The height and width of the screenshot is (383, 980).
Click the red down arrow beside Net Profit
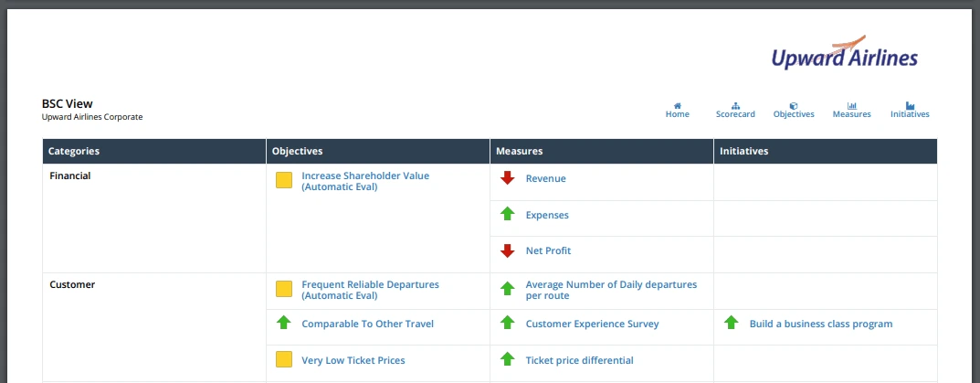tap(508, 250)
